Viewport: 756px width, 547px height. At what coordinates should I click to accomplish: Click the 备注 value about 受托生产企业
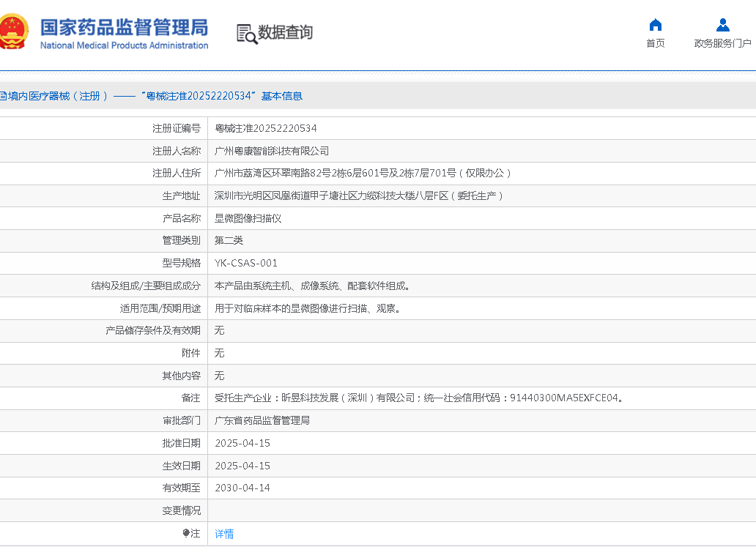click(418, 398)
